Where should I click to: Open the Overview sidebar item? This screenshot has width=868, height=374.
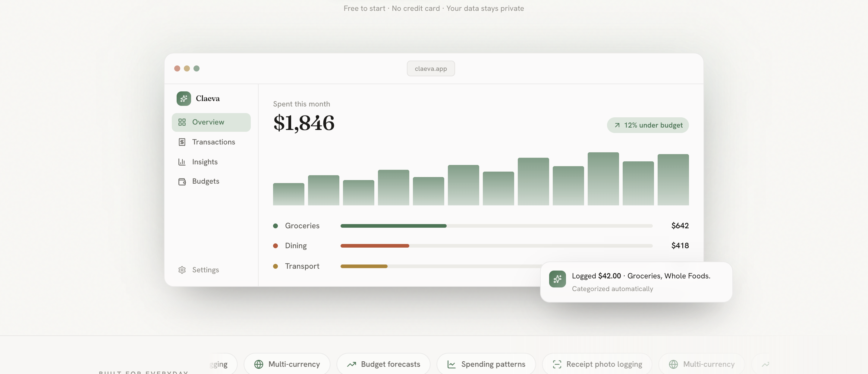tap(211, 122)
